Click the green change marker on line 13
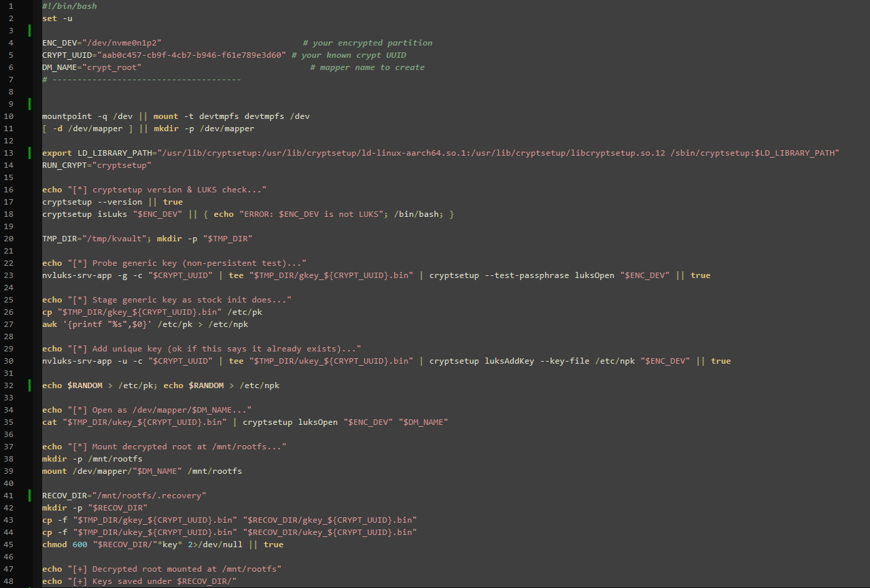This screenshot has height=588, width=870. [x=30, y=153]
